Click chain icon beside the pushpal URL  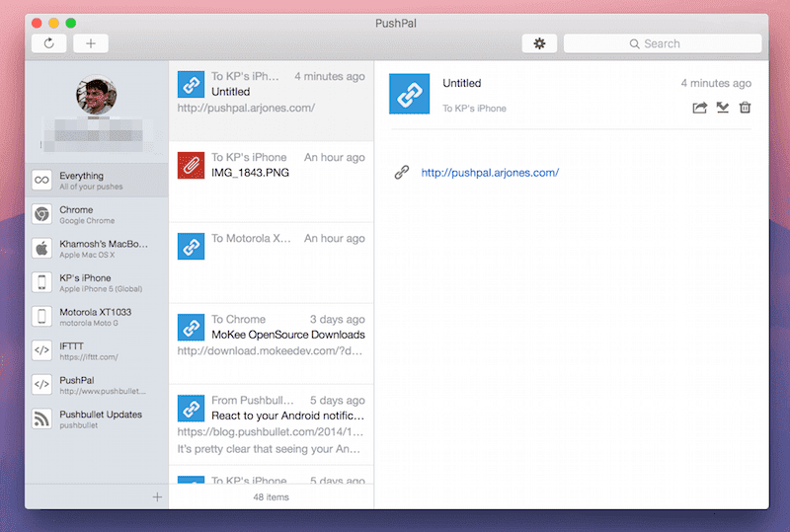point(402,173)
